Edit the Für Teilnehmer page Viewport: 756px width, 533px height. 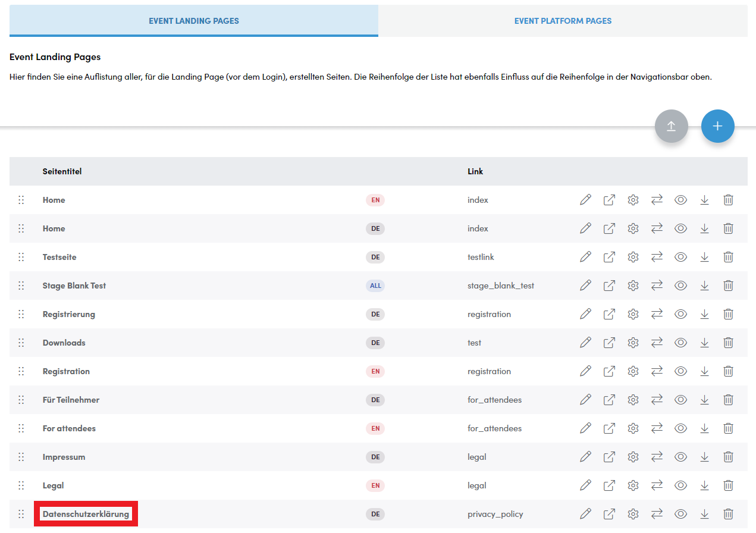(585, 400)
